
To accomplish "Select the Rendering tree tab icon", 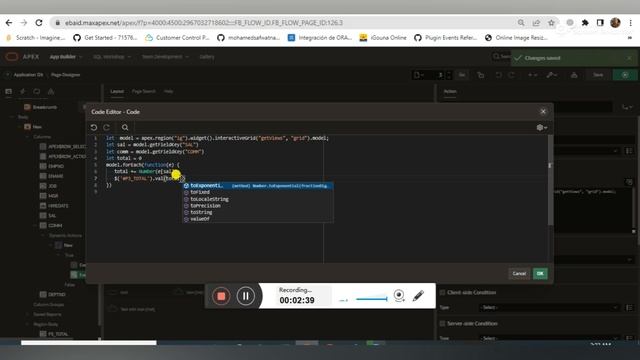I will [x=9, y=91].
